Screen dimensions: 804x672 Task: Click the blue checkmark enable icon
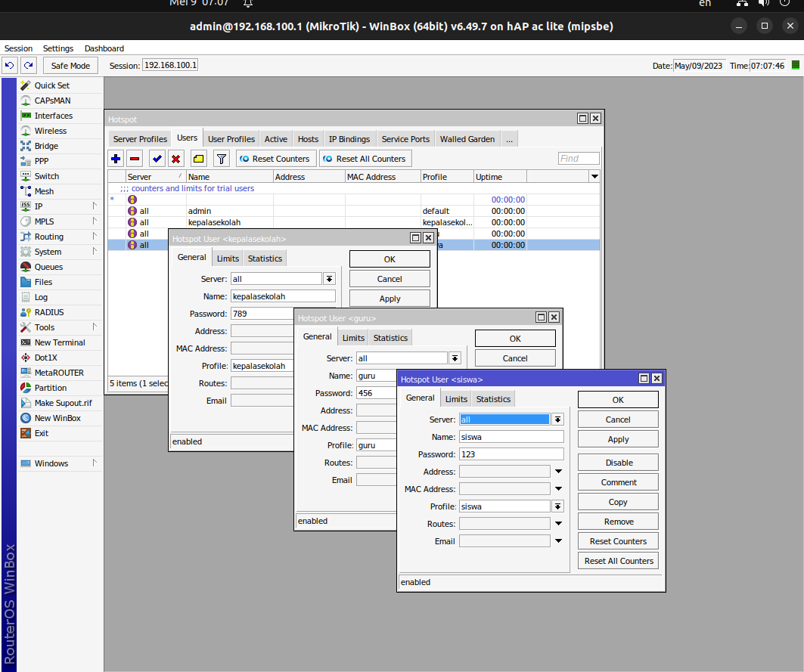coord(157,159)
